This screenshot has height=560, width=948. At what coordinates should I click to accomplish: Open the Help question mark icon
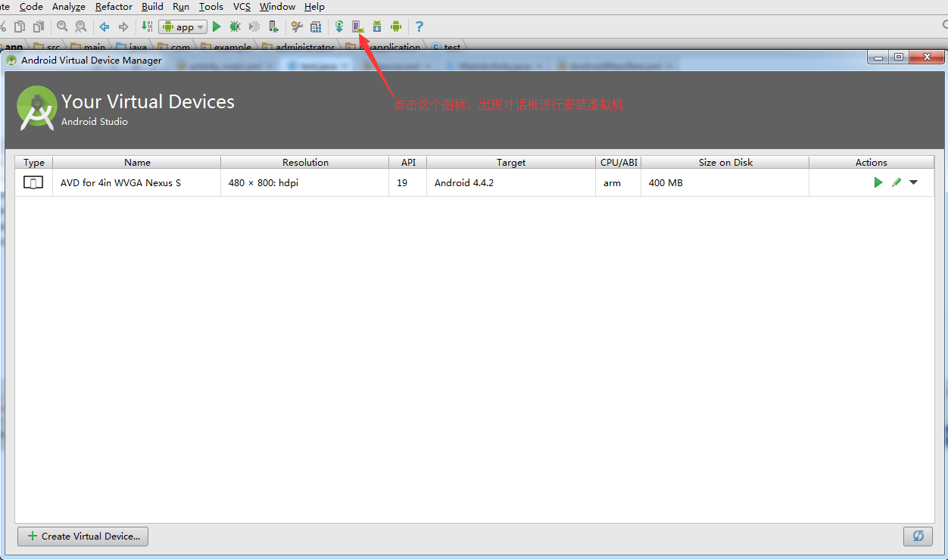point(419,26)
